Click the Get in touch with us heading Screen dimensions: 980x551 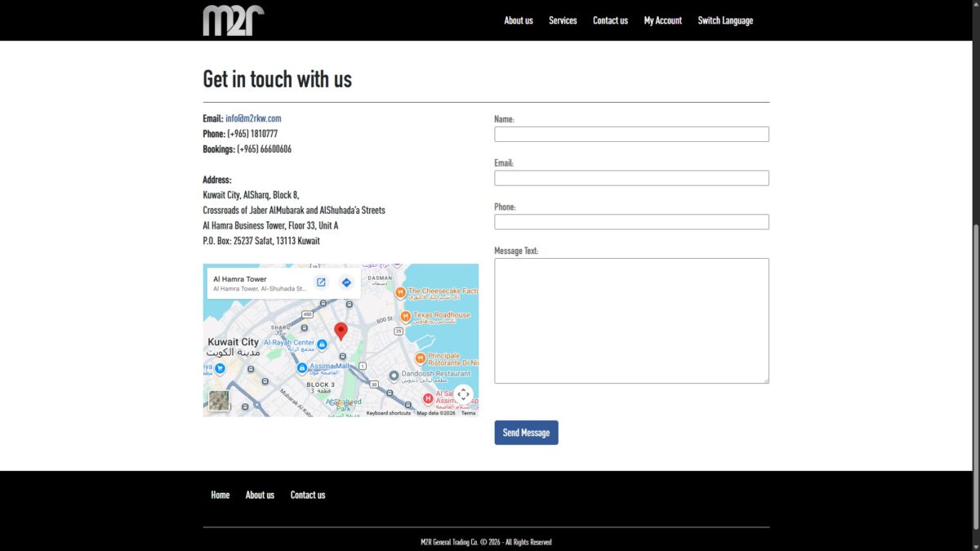[278, 78]
